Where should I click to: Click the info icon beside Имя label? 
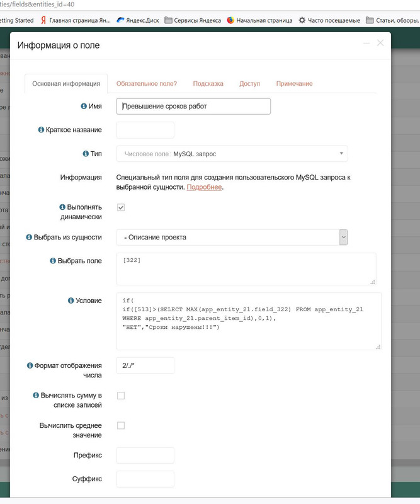click(x=84, y=106)
